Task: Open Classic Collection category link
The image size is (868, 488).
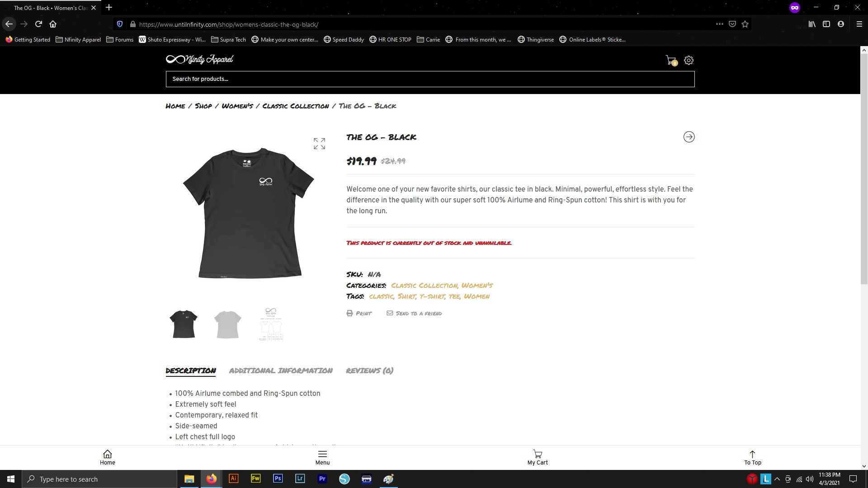Action: [425, 286]
